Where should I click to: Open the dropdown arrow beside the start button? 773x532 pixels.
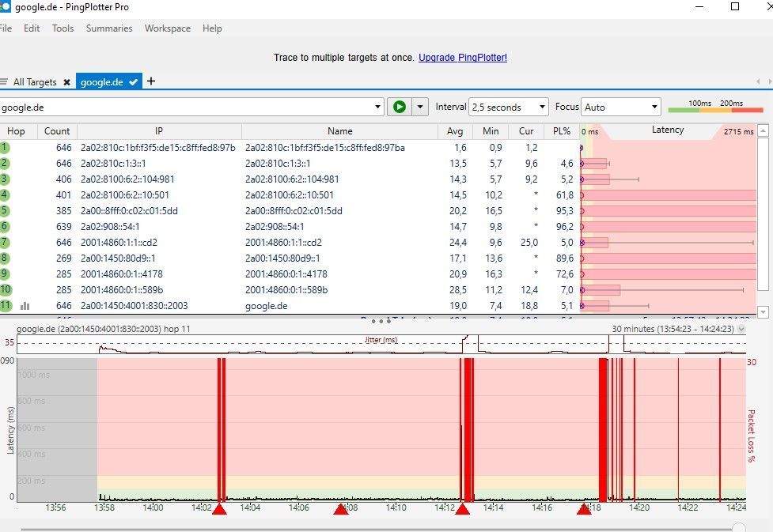click(x=420, y=107)
